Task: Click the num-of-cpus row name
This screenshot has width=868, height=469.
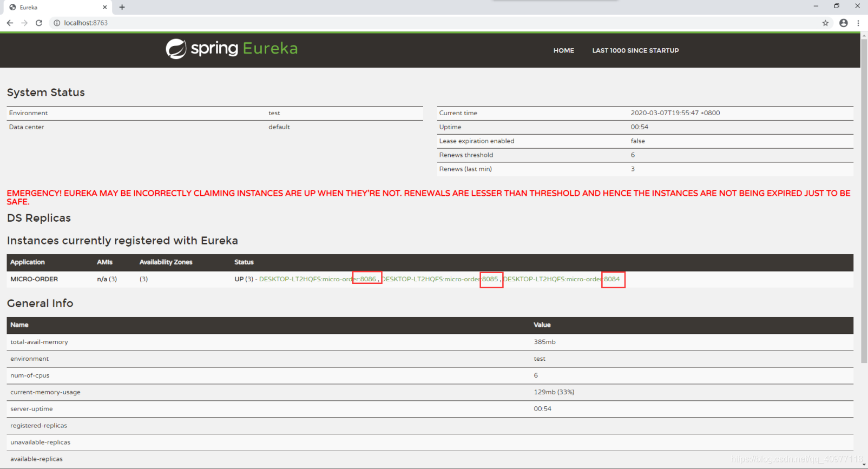Action: click(30, 375)
